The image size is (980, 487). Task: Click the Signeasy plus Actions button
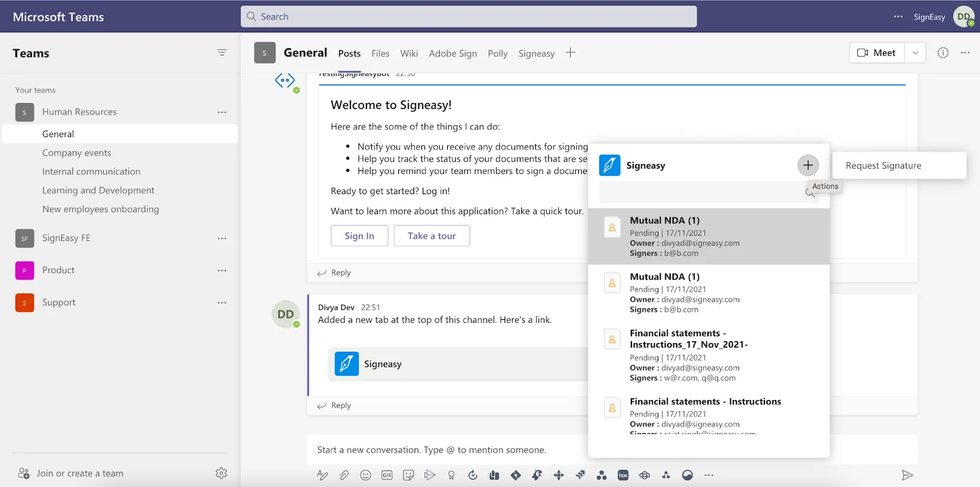(808, 165)
